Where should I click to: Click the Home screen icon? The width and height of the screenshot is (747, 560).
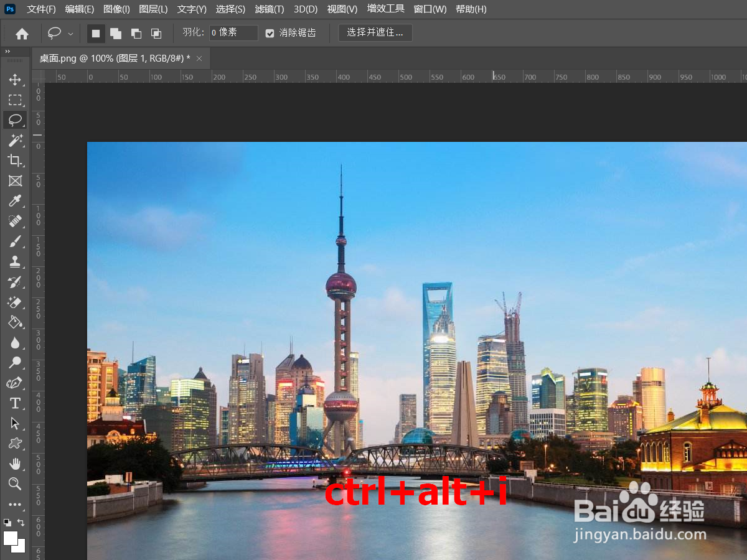[x=22, y=33]
